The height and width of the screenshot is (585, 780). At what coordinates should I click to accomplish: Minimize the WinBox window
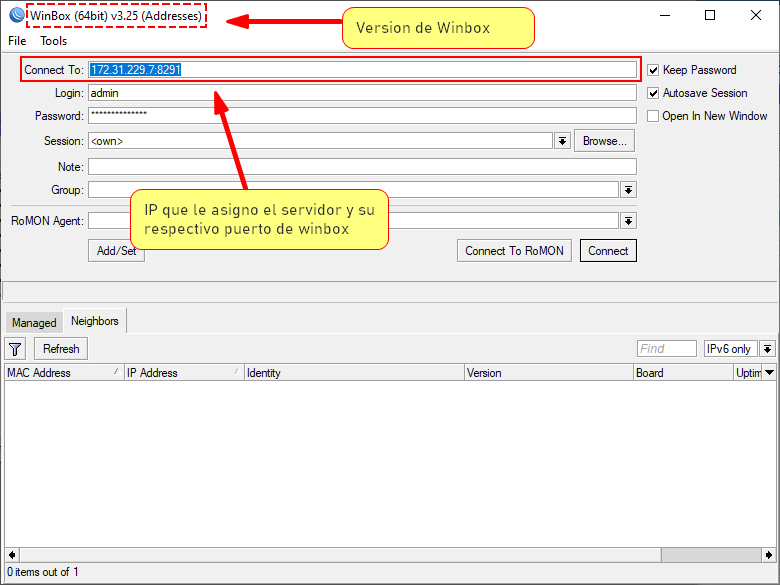pos(665,15)
